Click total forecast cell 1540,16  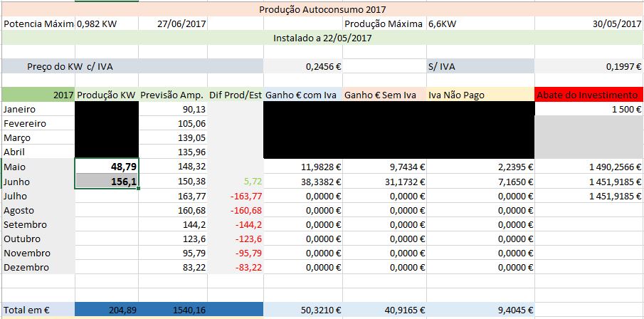pyautogui.click(x=173, y=310)
